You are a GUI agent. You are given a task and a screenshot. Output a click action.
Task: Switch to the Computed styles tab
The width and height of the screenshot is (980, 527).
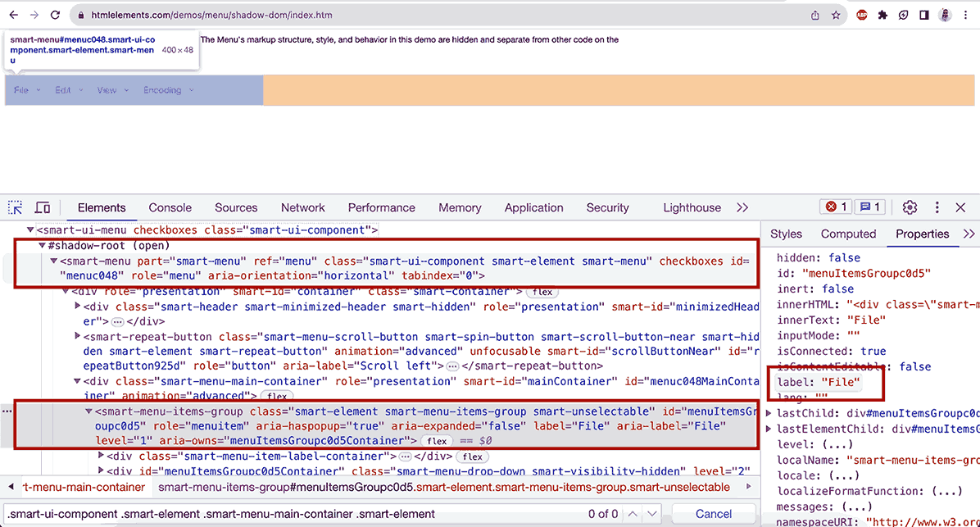point(848,234)
